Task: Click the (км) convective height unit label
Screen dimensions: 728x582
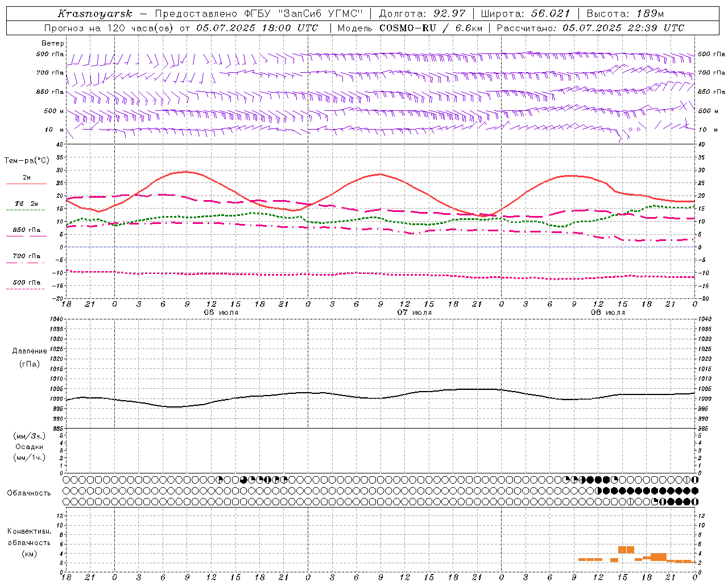Action: point(29,554)
